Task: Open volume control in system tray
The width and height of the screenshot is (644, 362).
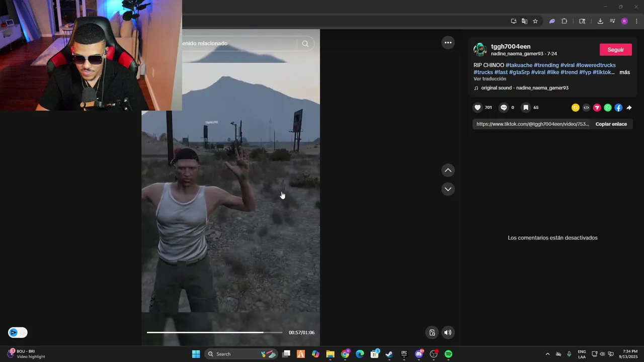Action: (602, 354)
